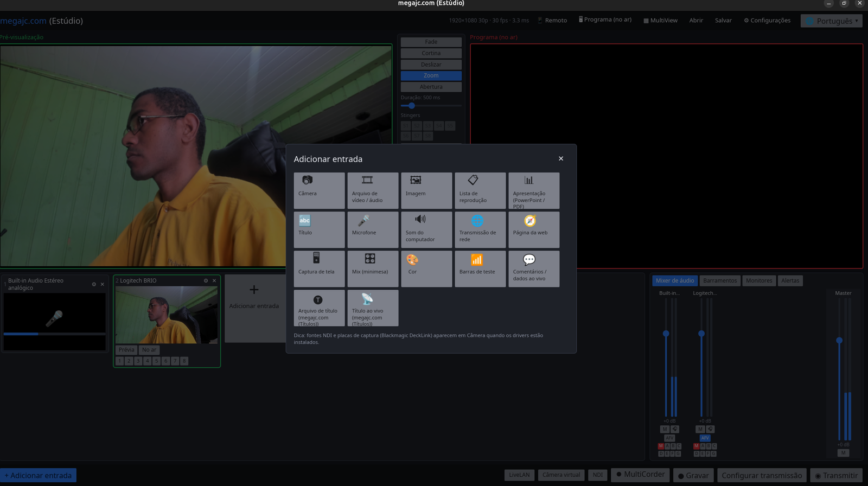Image resolution: width=868 pixels, height=486 pixels.
Task: Send Logitech BRIO to Prévia
Action: 126,350
